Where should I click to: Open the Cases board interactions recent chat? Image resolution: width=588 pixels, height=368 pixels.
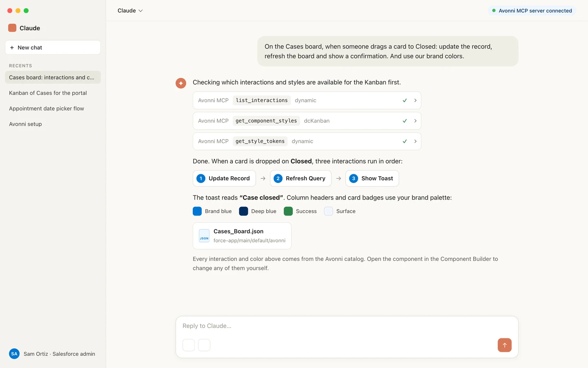[53, 77]
